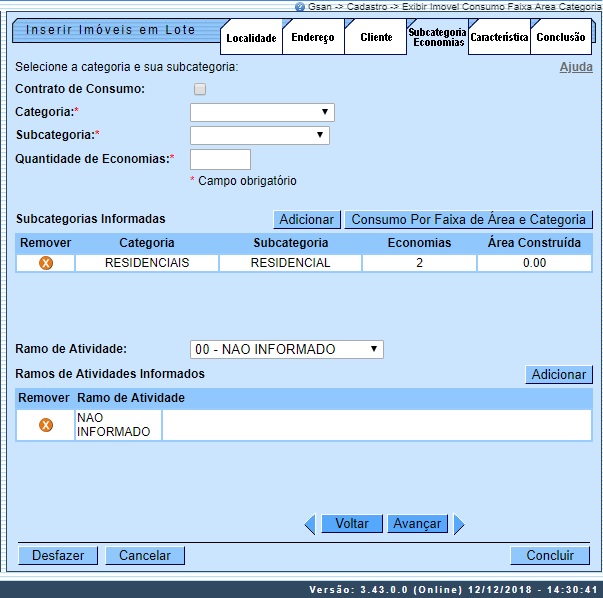Click the Cancelar button

[145, 556]
